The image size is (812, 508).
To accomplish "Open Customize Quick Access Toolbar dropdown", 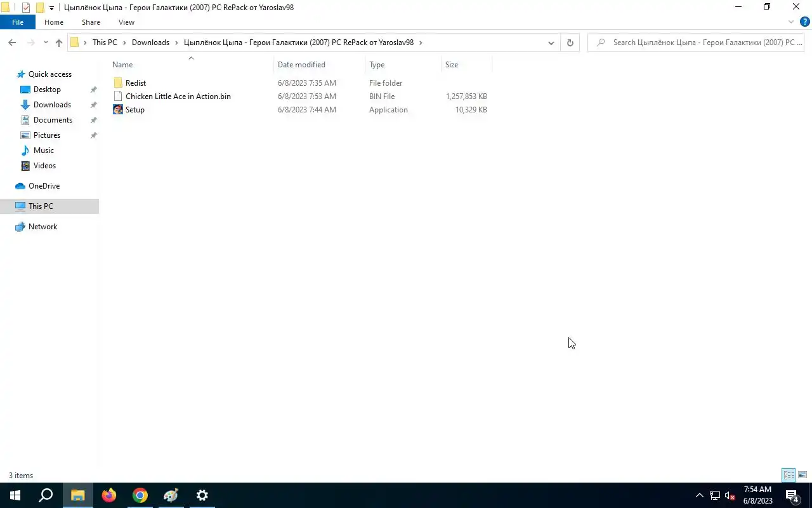I will tap(51, 8).
